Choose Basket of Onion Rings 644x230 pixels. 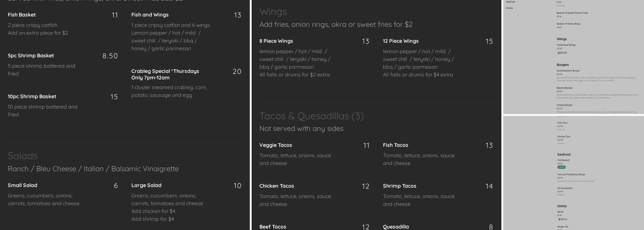569,24
